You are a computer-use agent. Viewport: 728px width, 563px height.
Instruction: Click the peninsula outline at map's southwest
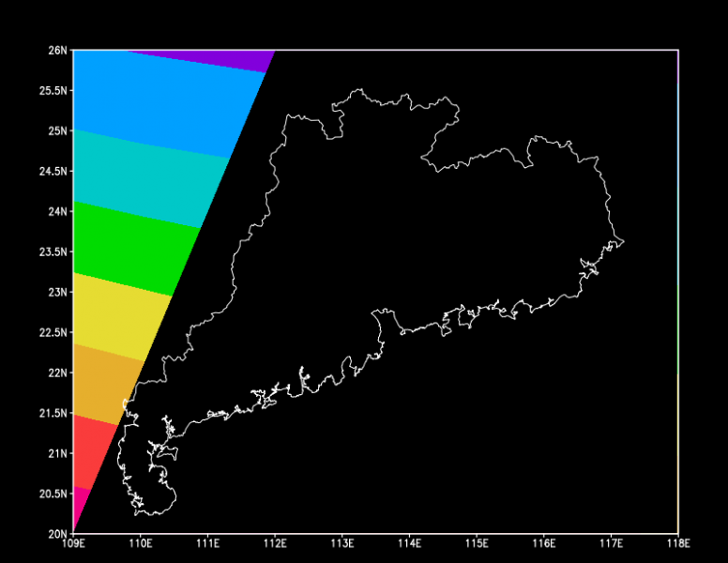150,479
